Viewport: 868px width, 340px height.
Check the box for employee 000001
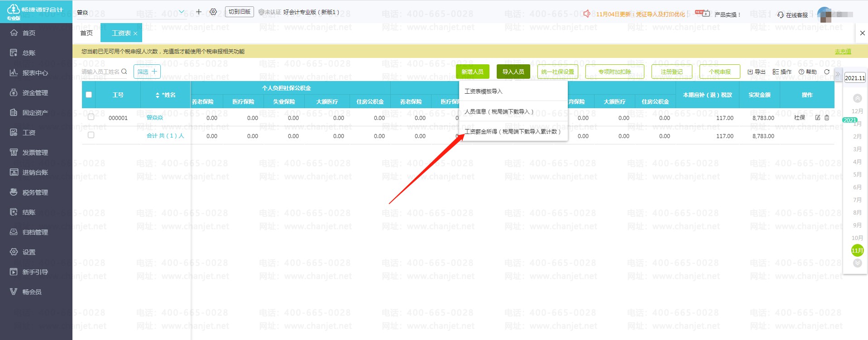[91, 117]
